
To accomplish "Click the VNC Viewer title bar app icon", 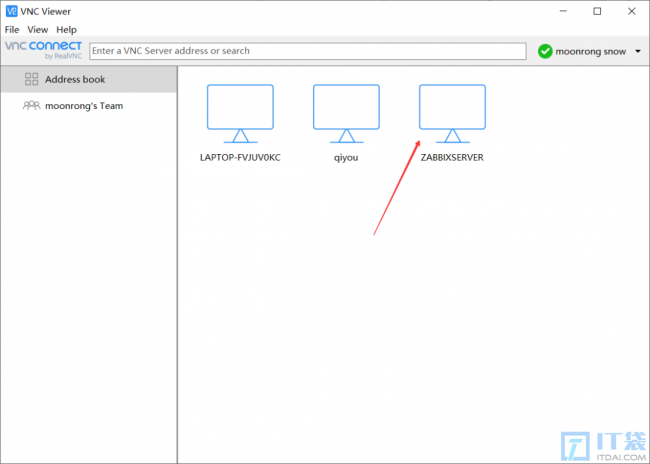I will click(11, 11).
